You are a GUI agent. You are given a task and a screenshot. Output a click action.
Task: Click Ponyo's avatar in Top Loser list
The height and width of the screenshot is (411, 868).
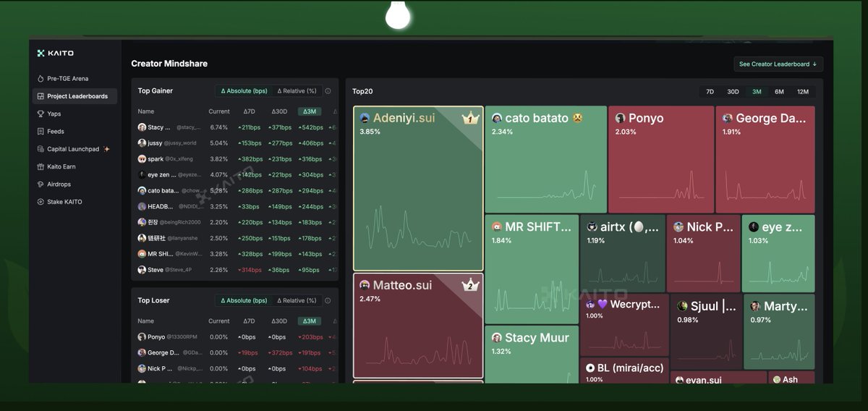point(142,337)
